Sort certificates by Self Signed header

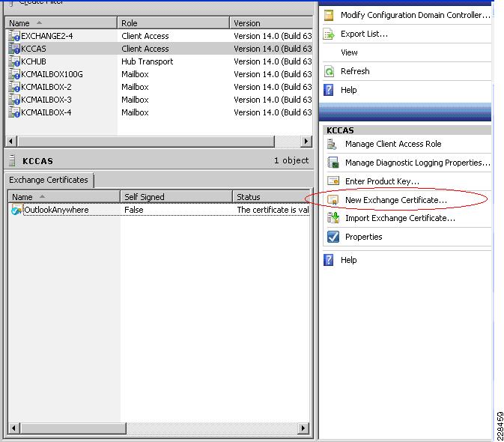tap(176, 197)
